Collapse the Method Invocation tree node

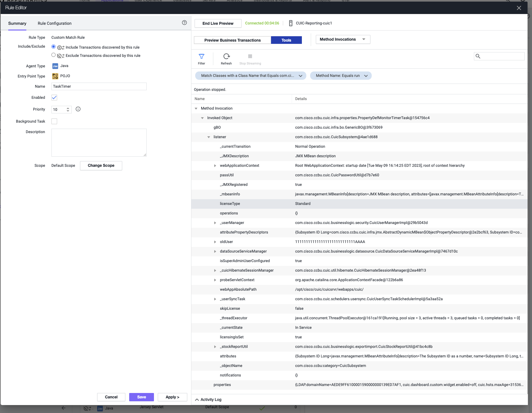click(196, 109)
